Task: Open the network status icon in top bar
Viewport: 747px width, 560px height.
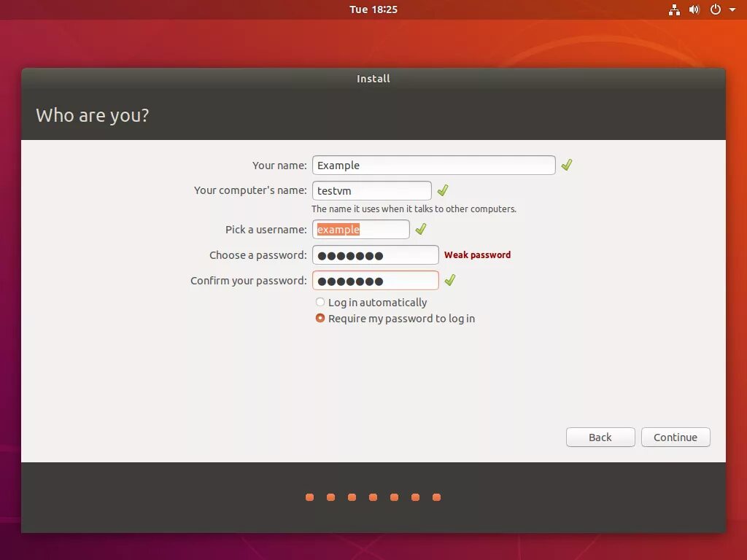Action: pyautogui.click(x=674, y=9)
